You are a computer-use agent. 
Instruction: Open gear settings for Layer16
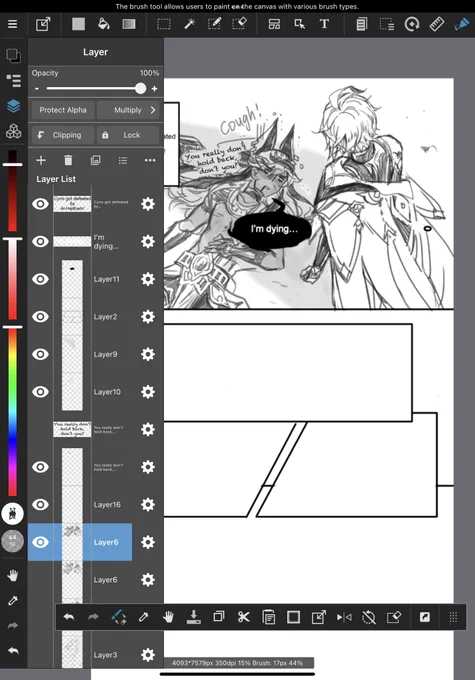click(x=148, y=504)
